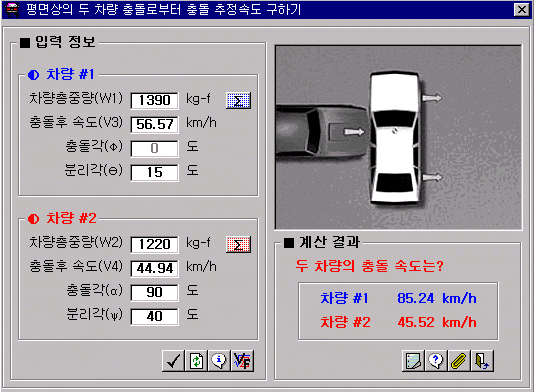Click the car collision illustration image

tap(398, 137)
